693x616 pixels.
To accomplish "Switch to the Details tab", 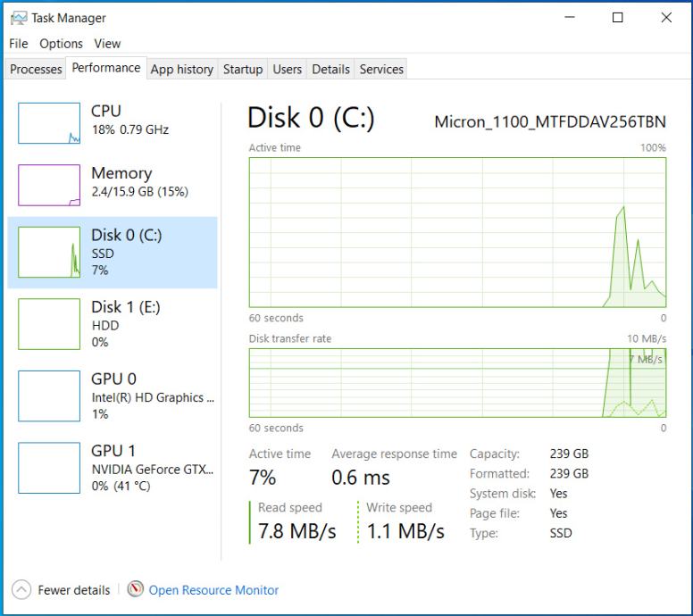I will tap(330, 70).
